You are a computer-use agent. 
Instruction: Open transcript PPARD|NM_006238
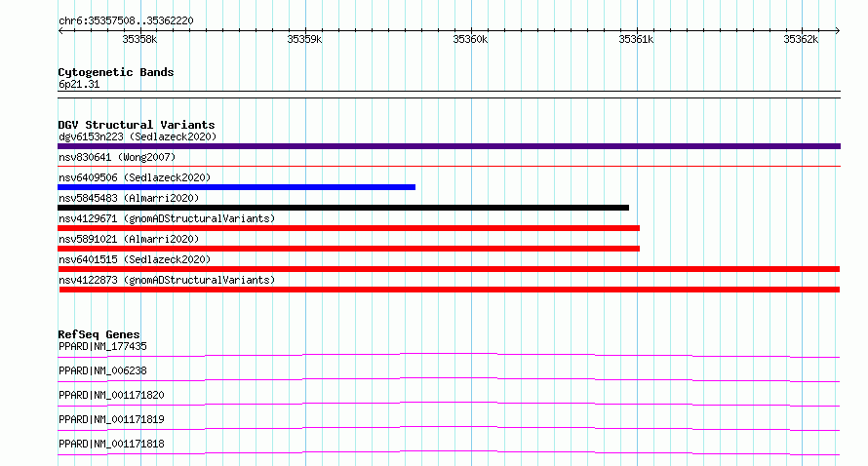point(102,370)
